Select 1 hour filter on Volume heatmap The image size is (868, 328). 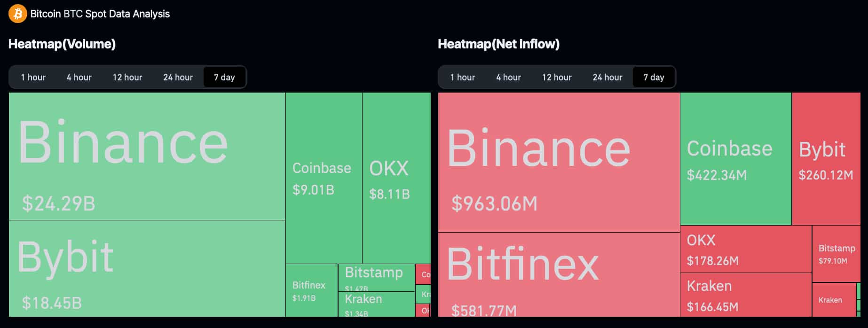tap(33, 77)
